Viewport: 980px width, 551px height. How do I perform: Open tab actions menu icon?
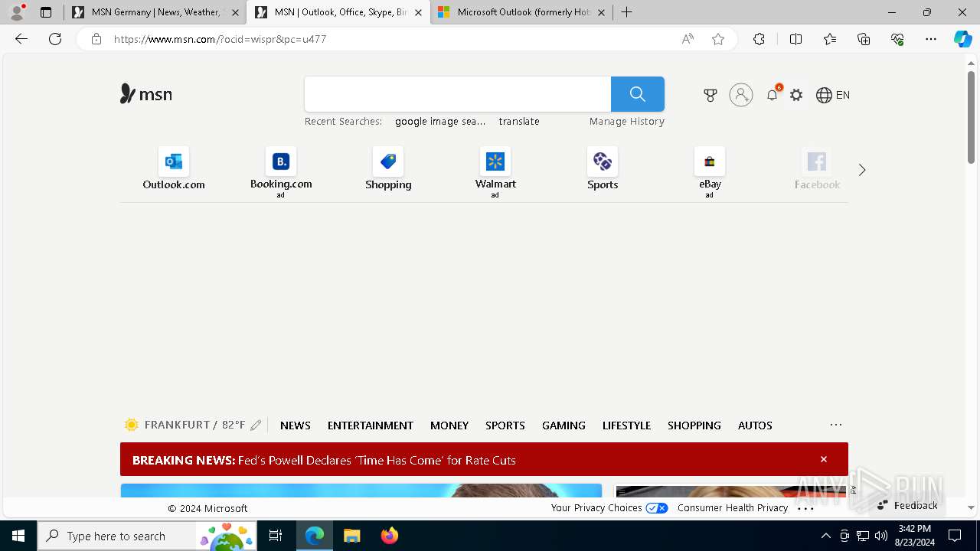(46, 12)
